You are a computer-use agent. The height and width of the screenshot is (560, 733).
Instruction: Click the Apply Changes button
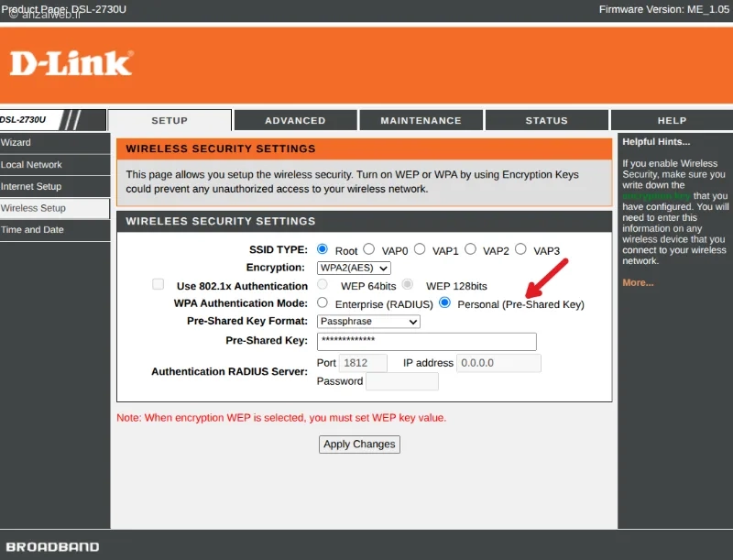359,445
